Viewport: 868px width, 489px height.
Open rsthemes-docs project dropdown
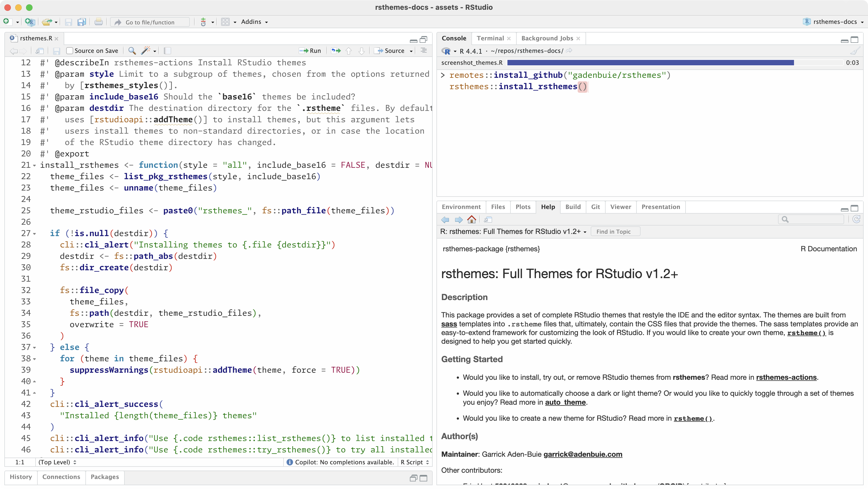(834, 22)
